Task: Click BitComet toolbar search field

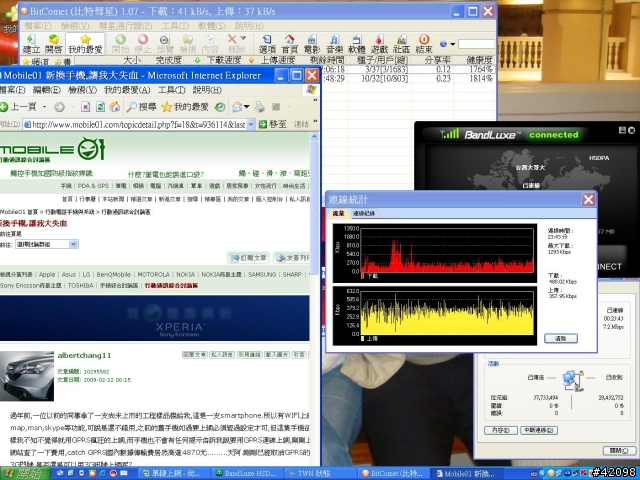Action: pyautogui.click(x=476, y=44)
